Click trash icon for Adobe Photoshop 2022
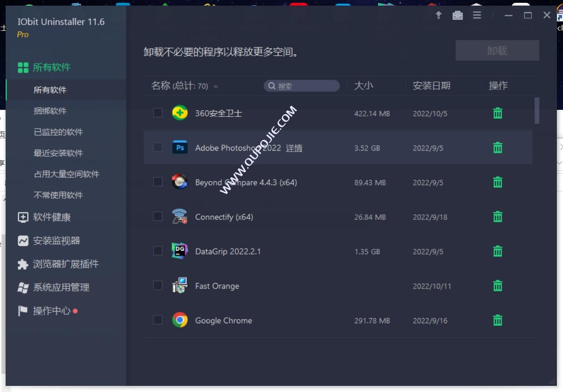Viewport: 563px width, 392px height. (x=497, y=148)
